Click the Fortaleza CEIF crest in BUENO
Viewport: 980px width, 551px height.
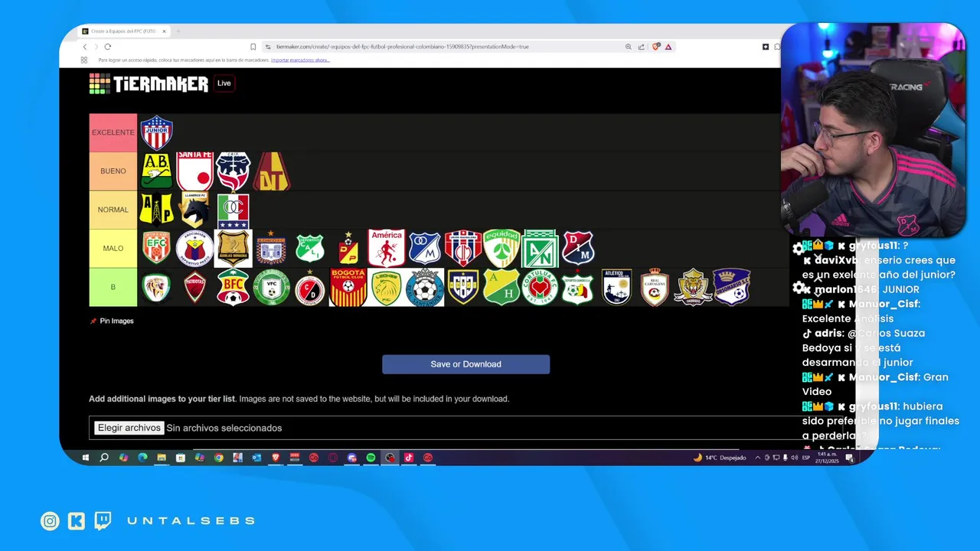(233, 171)
